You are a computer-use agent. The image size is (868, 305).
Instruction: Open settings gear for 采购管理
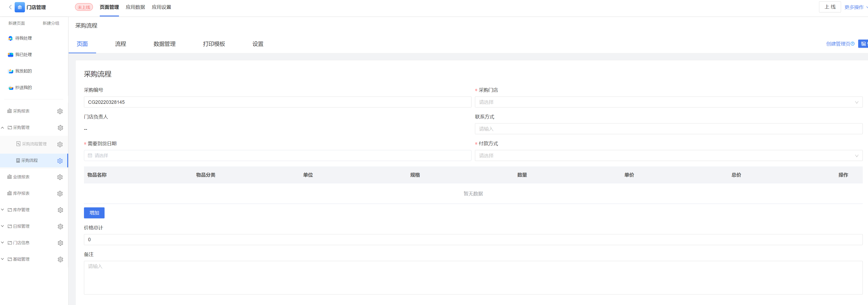click(x=60, y=128)
